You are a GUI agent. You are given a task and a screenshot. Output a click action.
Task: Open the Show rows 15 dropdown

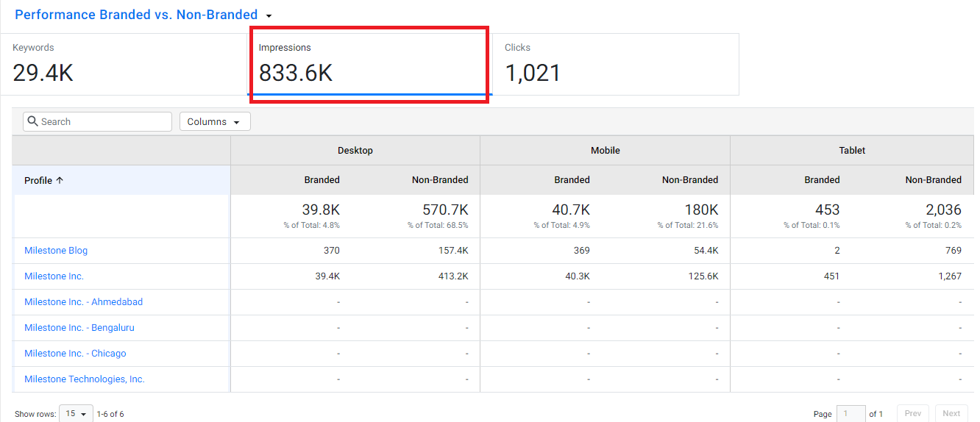(x=77, y=414)
